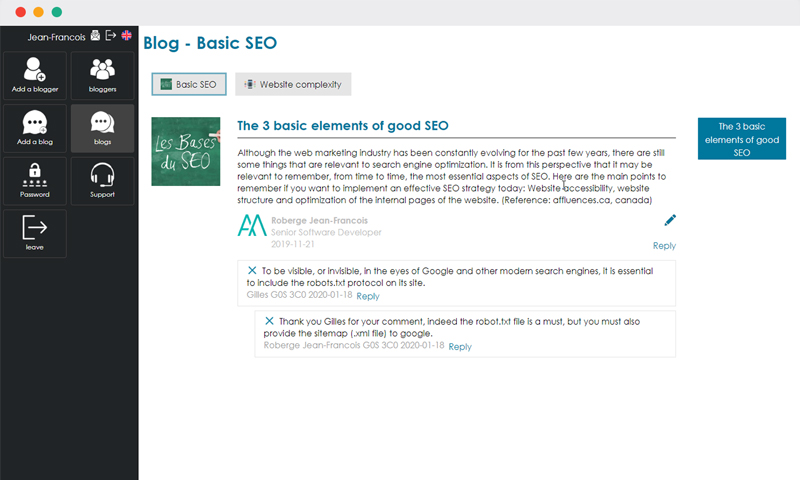
Task: Click the leave exit tile
Action: pos(35,234)
